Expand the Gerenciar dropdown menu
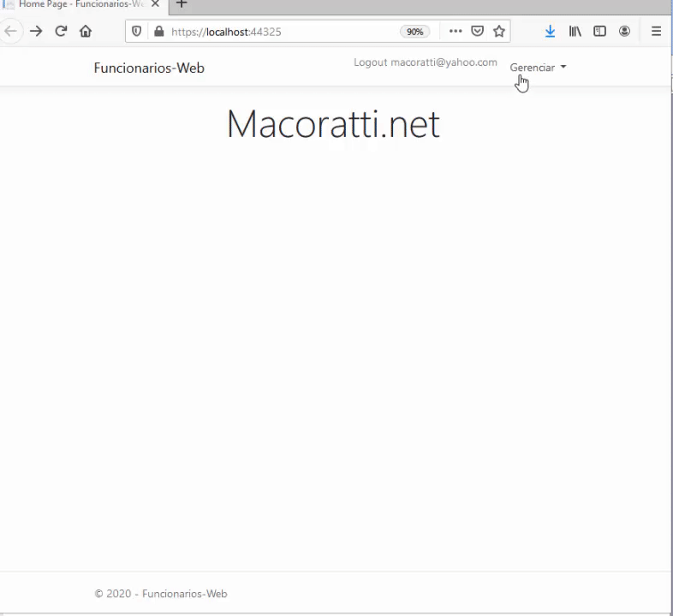Viewport: 673px width, 616px height. 538,68
